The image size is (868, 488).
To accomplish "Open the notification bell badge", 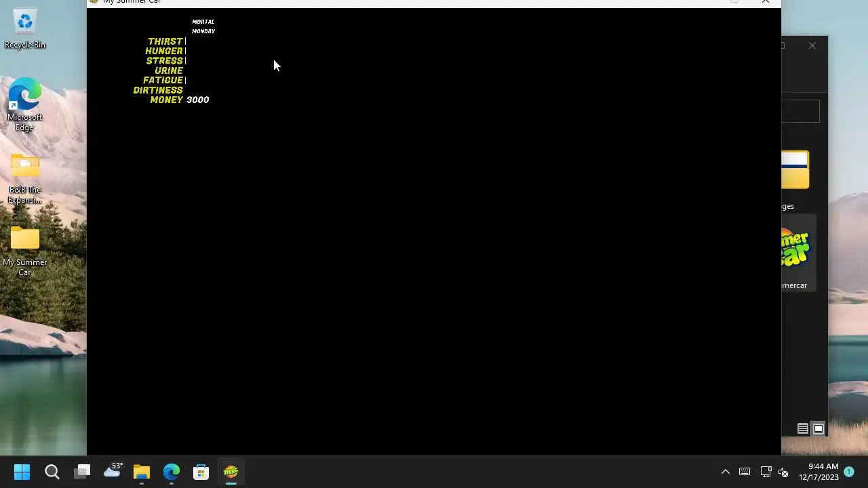I will pyautogui.click(x=849, y=471).
